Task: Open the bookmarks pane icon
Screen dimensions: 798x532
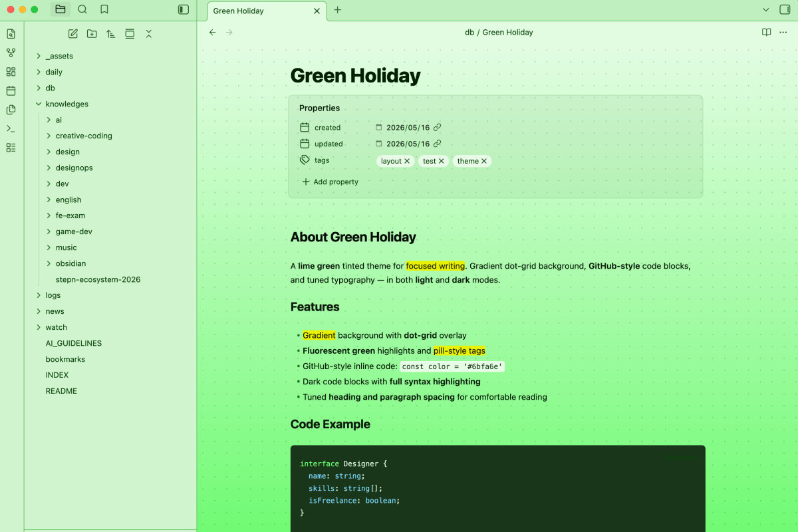Action: [104, 9]
